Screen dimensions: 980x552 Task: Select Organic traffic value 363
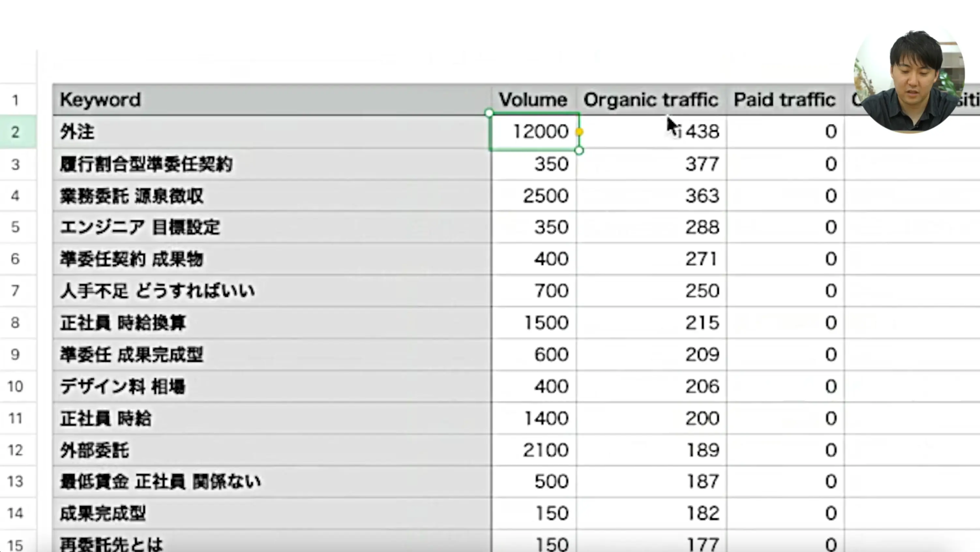[651, 196]
